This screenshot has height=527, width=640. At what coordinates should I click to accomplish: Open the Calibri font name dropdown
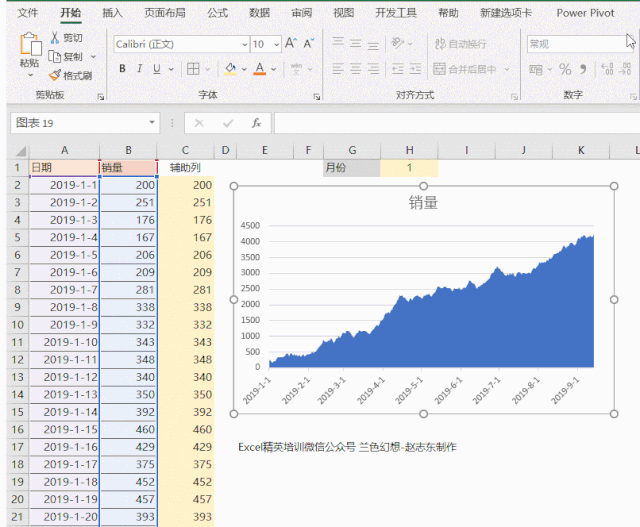(x=244, y=44)
